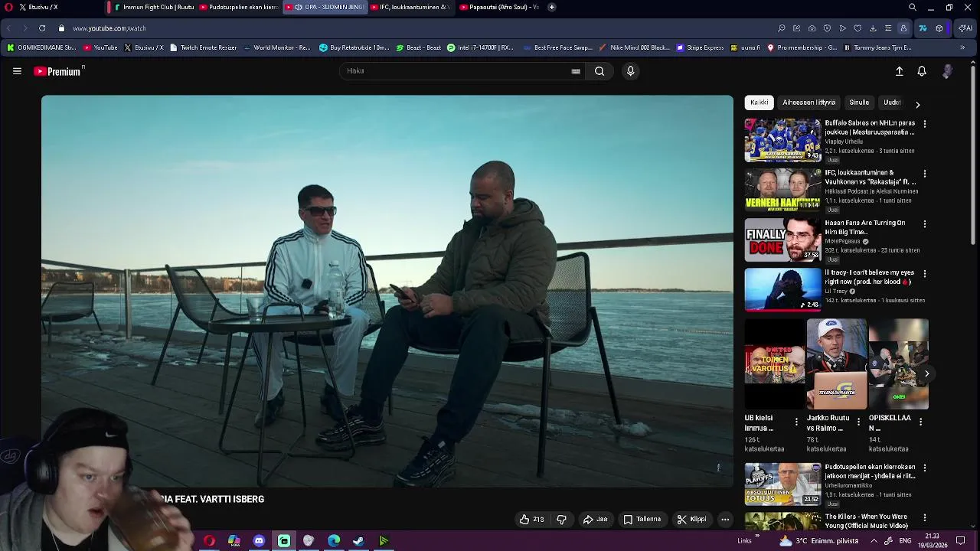
Task: Open the Twitch Emote Resizer bookmark
Action: coord(203,47)
